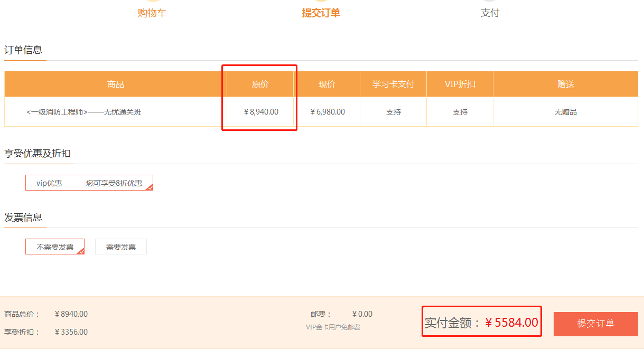Click the 实付金额 ¥5584.00 total
This screenshot has height=350, width=644.
[481, 323]
